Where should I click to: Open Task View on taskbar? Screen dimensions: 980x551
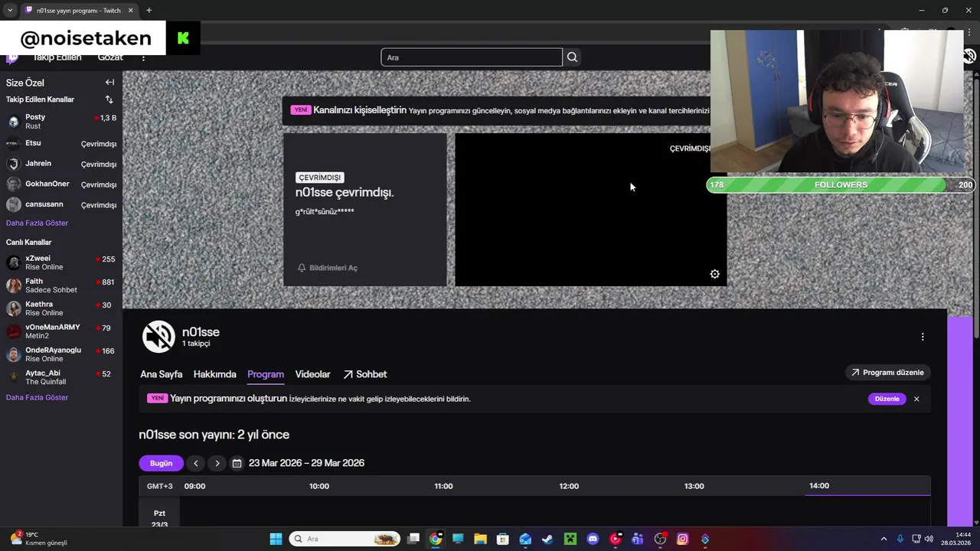coord(413,539)
